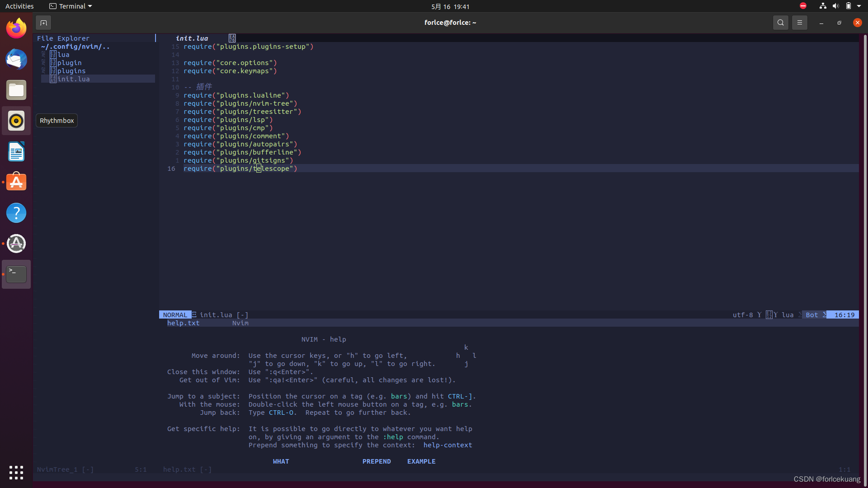Launch LibreOffice Writer from the dock
The height and width of the screenshot is (488, 868).
point(16,151)
